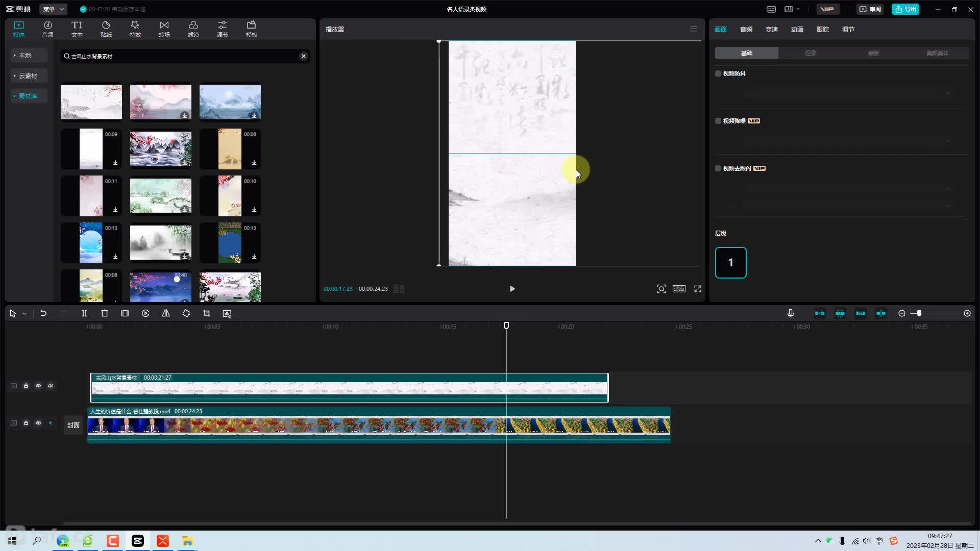Click the freeze frame icon in timeline toolbar

pyautogui.click(x=125, y=313)
